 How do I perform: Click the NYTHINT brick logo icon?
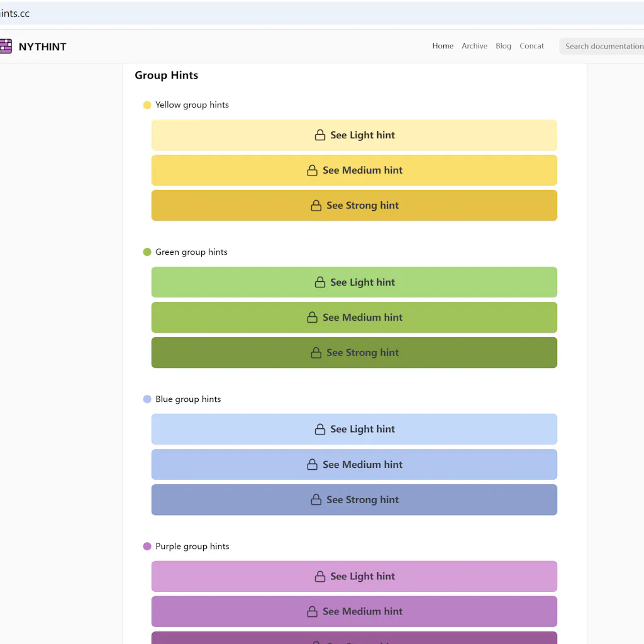tap(6, 46)
